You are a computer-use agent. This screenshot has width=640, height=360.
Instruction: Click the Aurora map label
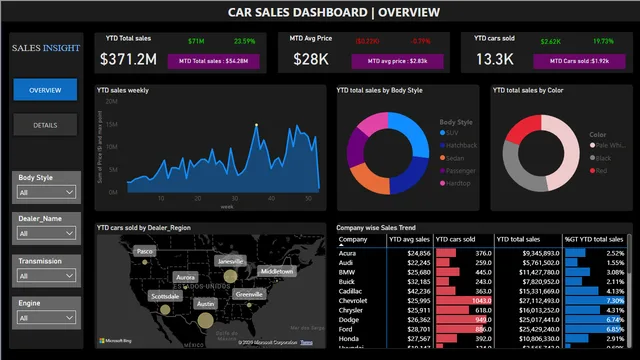185,277
